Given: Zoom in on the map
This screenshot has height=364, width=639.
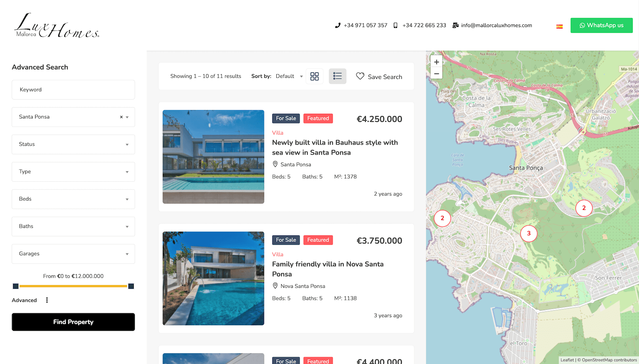Looking at the screenshot, I should [436, 62].
